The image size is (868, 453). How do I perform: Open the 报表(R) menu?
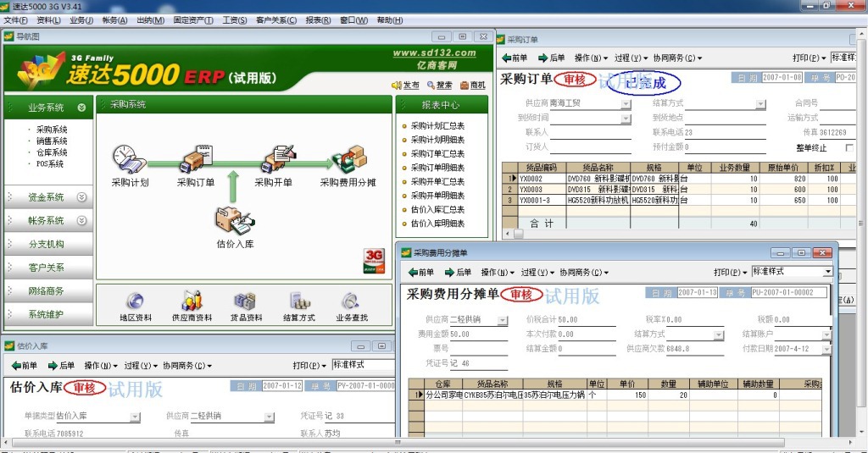(x=319, y=20)
